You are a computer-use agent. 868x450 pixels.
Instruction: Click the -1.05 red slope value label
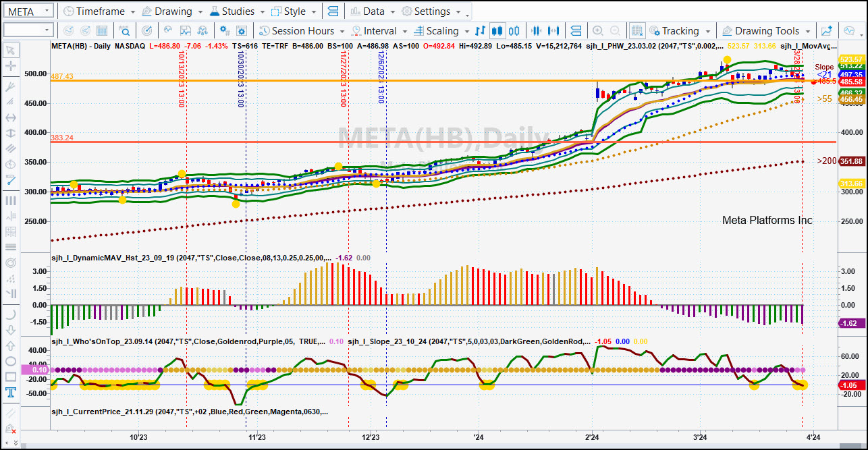click(x=852, y=385)
